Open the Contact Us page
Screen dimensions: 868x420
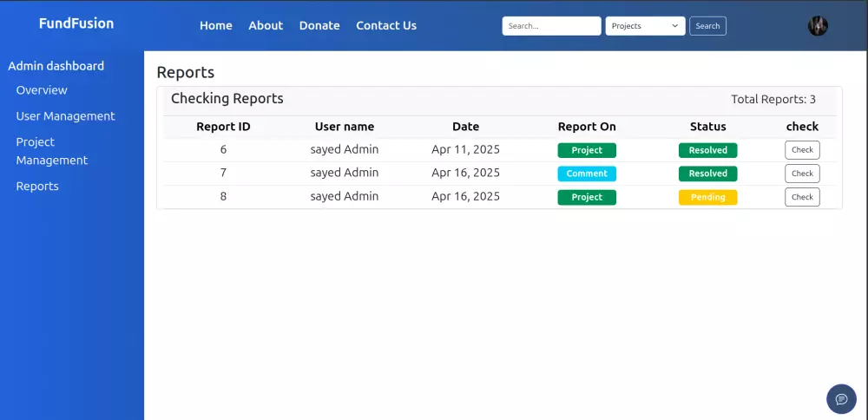(386, 26)
